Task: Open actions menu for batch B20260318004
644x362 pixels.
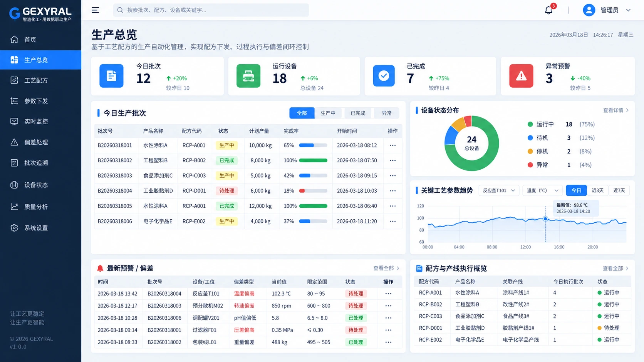Action: pyautogui.click(x=392, y=191)
